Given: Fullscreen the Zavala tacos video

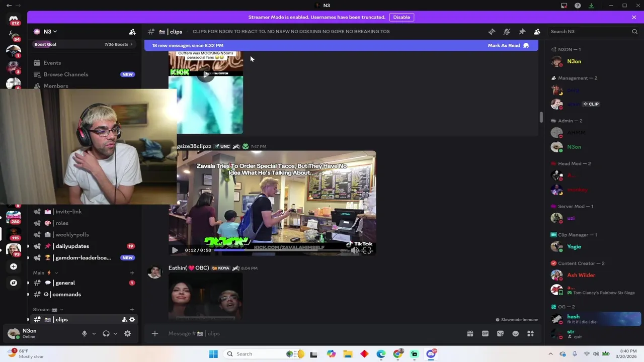Looking at the screenshot, I should point(368,250).
